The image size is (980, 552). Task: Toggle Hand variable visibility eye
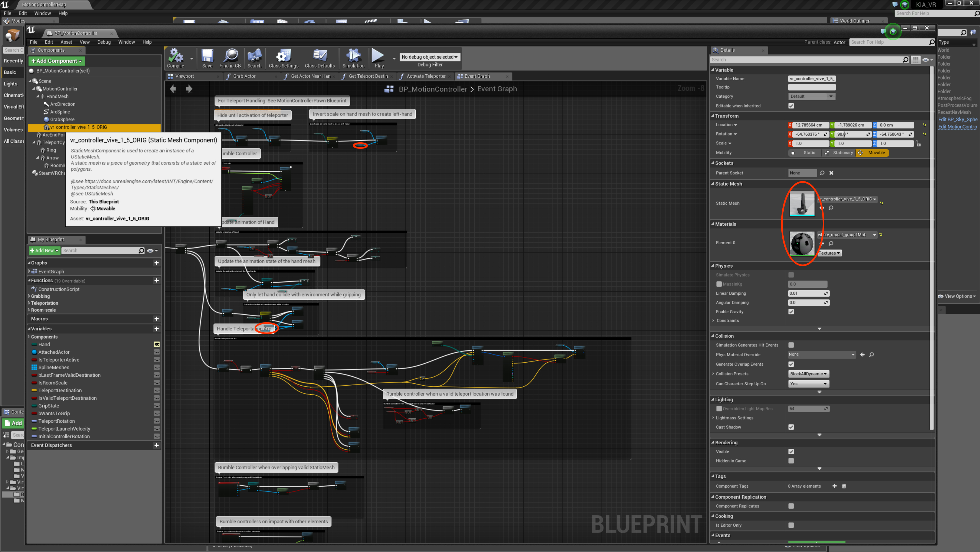pyautogui.click(x=156, y=344)
